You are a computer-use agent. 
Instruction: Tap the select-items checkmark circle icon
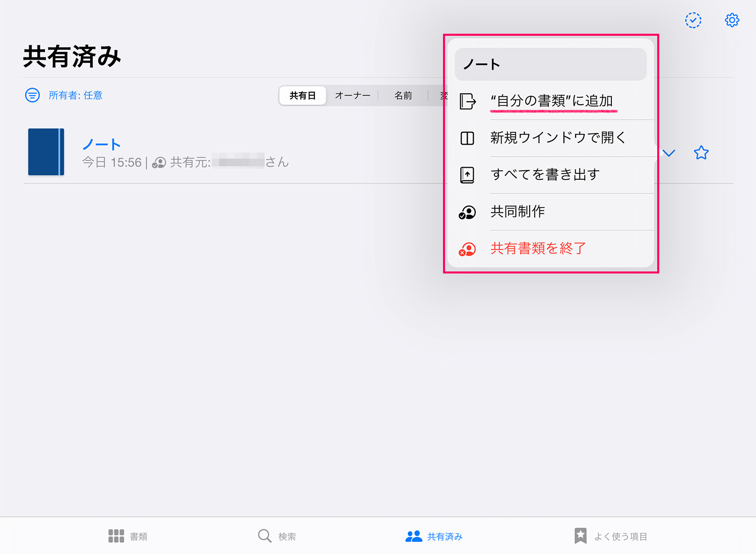[693, 20]
